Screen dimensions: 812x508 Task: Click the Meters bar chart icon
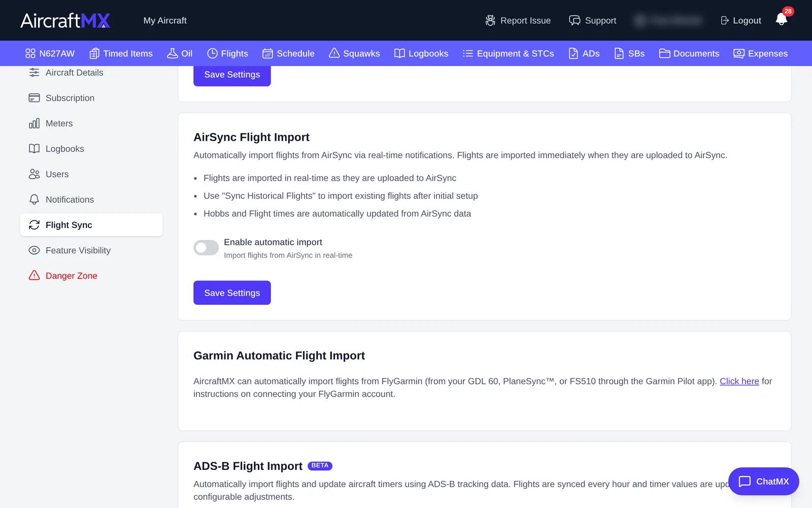(34, 123)
